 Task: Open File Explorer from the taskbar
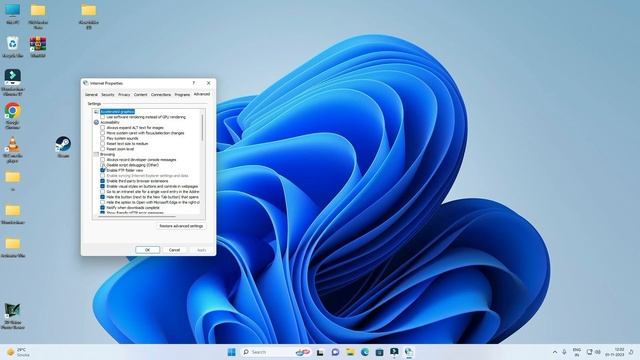pos(350,352)
